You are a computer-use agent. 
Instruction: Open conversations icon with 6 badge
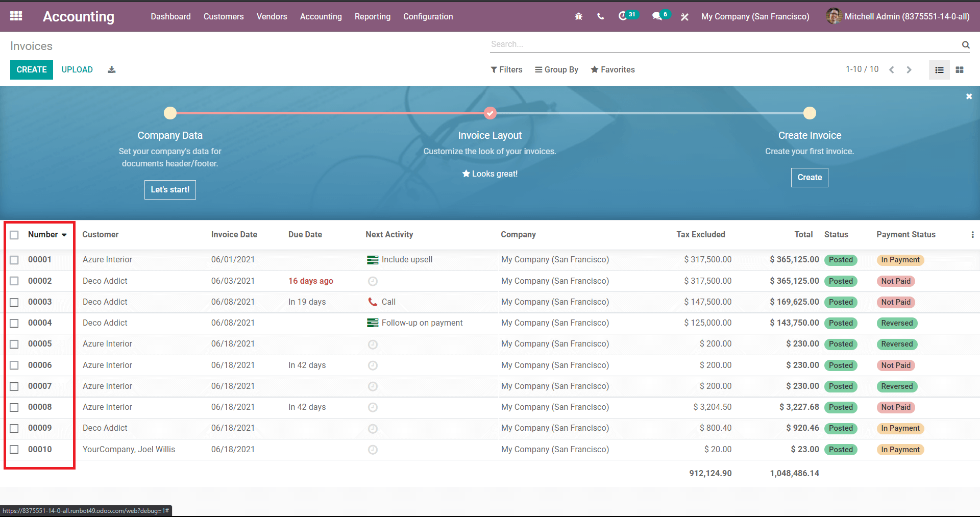pos(661,16)
